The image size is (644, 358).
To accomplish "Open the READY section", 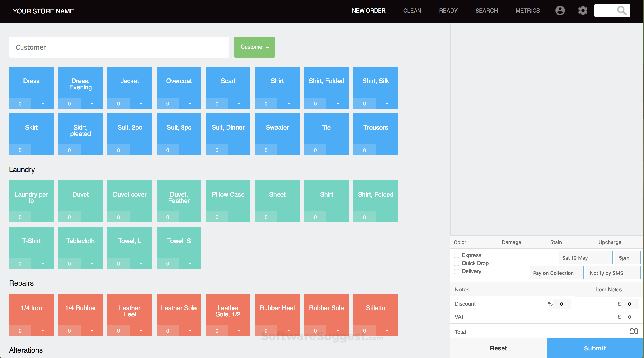I will [448, 11].
